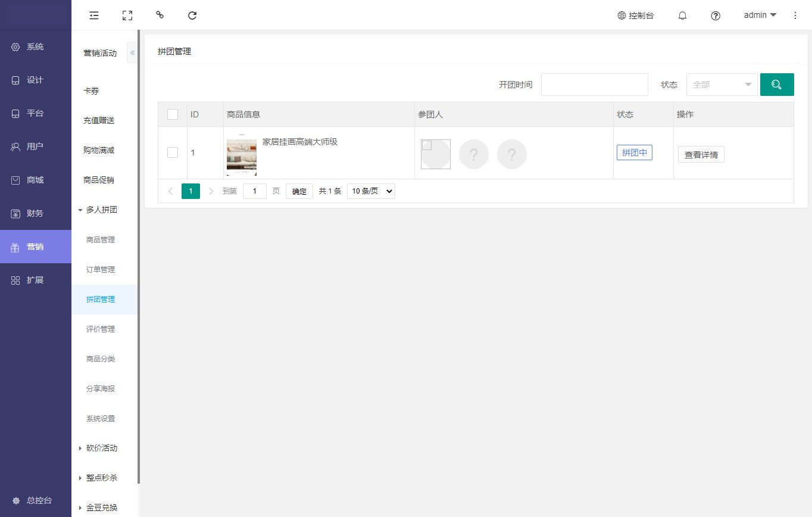
Task: Click the sidebar collapse menu icon
Action: click(93, 15)
